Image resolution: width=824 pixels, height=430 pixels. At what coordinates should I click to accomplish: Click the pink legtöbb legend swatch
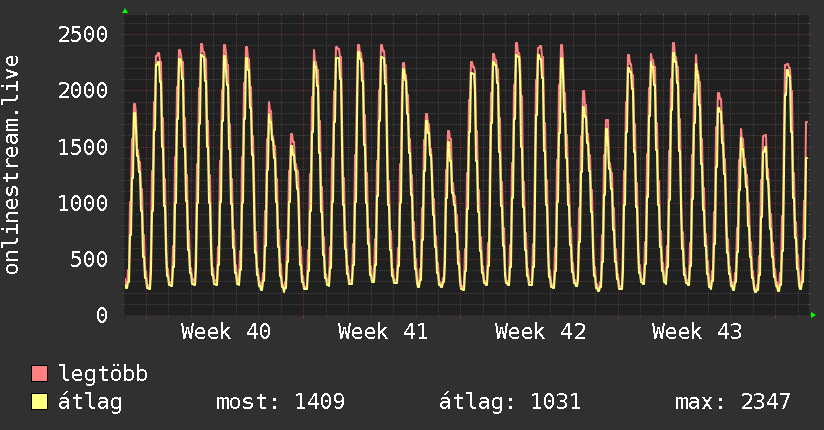point(39,373)
